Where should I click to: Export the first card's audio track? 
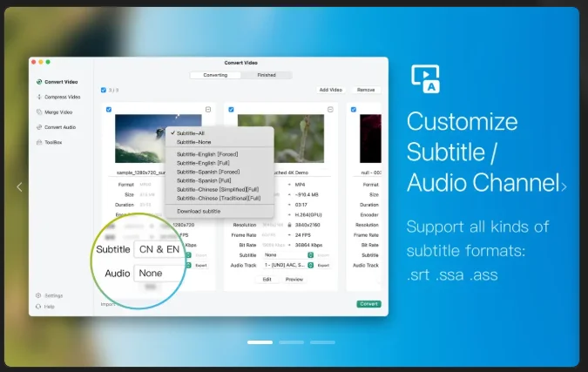point(201,265)
